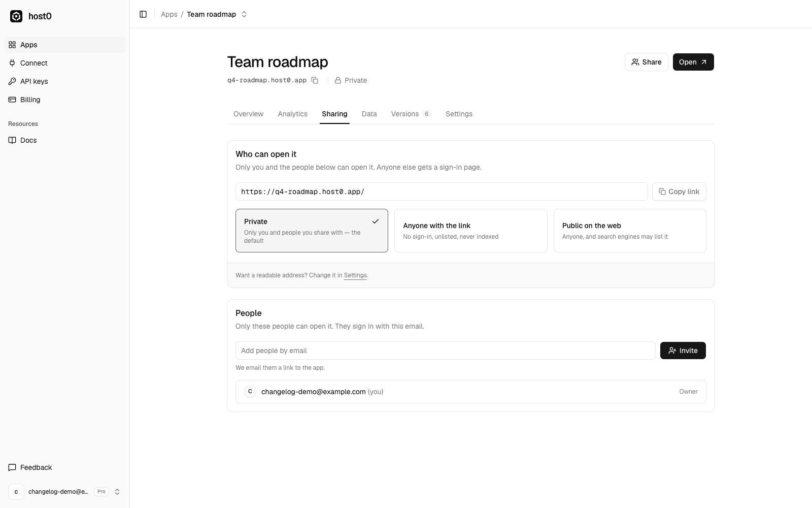Image resolution: width=812 pixels, height=508 pixels.
Task: Click the Pro plan badge
Action: tap(101, 492)
